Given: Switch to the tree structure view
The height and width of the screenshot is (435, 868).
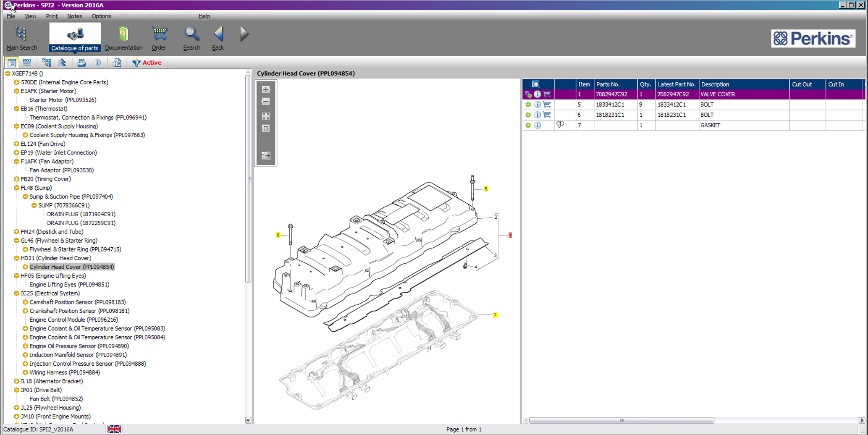Looking at the screenshot, I should tap(47, 63).
